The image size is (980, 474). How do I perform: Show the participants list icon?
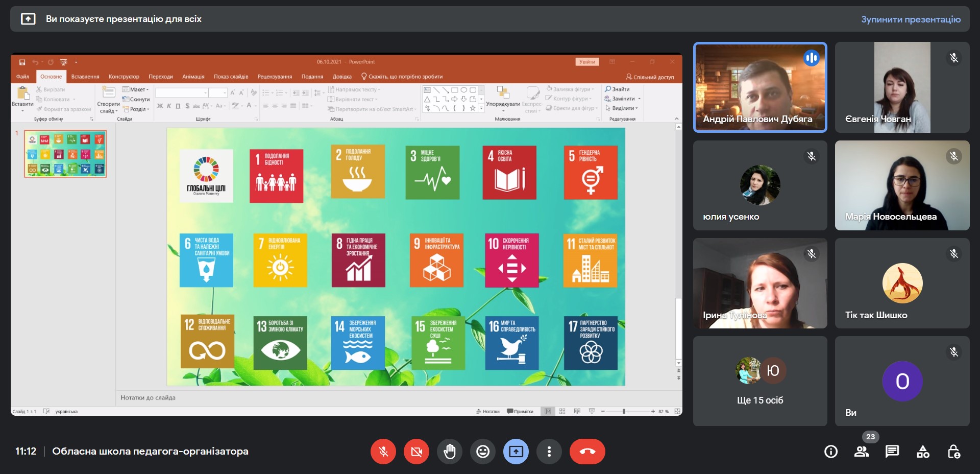click(862, 452)
